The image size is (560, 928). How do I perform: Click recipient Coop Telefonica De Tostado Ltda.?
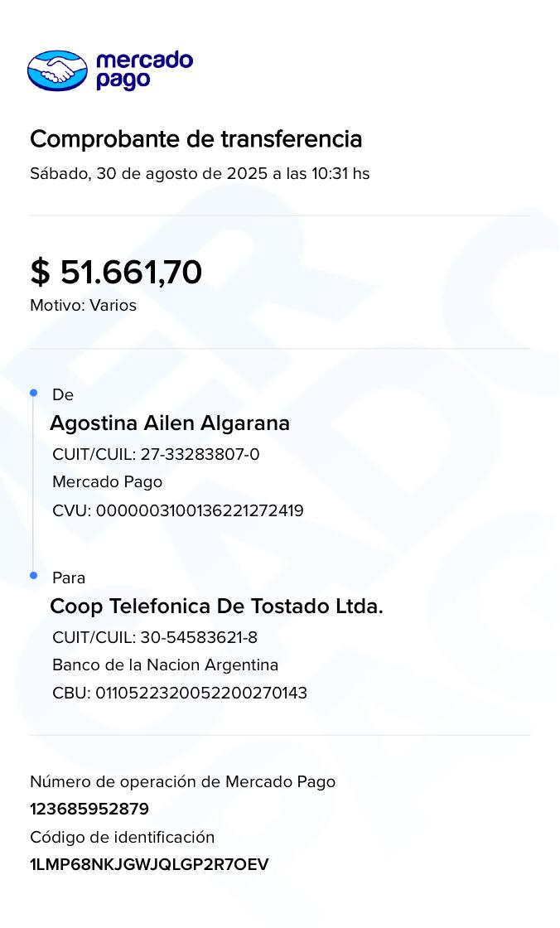coord(216,607)
